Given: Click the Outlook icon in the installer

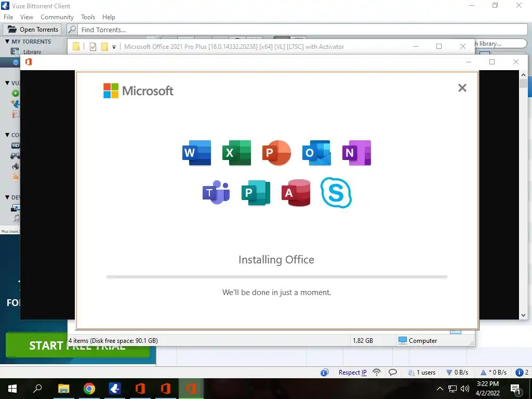Looking at the screenshot, I should (x=316, y=153).
